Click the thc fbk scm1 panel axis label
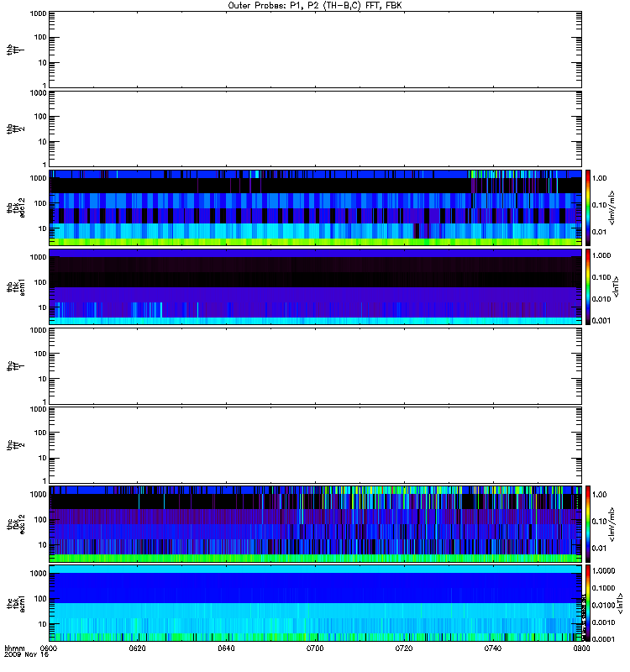 [x=15, y=603]
